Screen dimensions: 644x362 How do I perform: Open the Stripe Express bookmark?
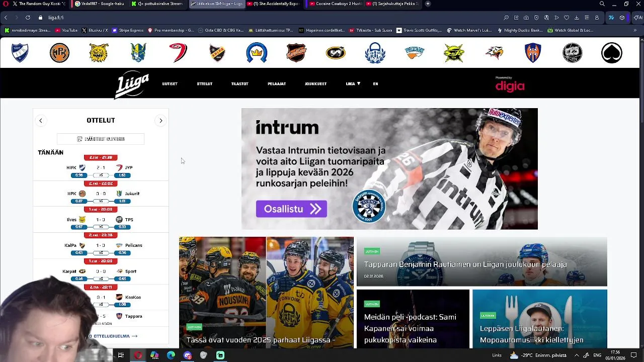point(128,30)
